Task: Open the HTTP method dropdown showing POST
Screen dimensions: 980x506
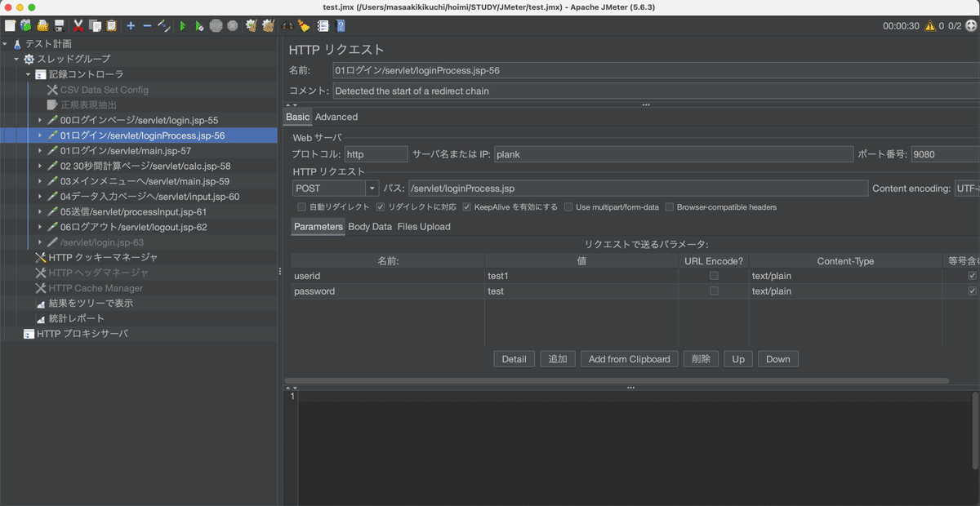Action: click(372, 188)
